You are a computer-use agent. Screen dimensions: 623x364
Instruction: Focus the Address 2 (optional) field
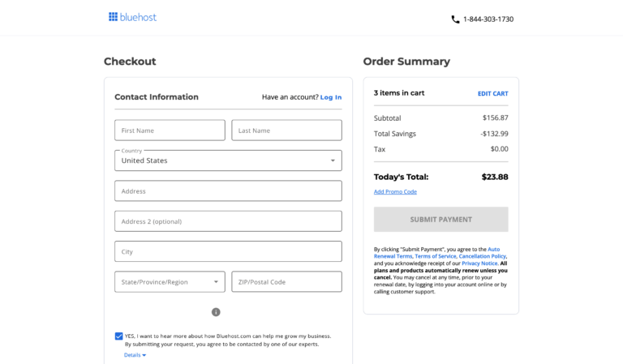(x=228, y=221)
